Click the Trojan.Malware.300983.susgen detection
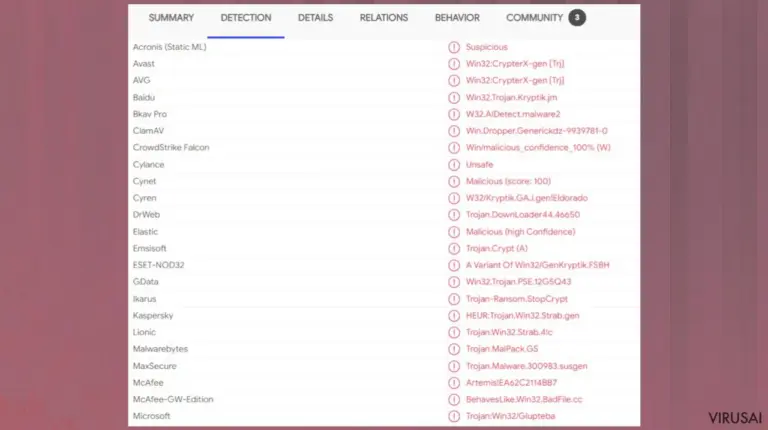 click(x=527, y=366)
